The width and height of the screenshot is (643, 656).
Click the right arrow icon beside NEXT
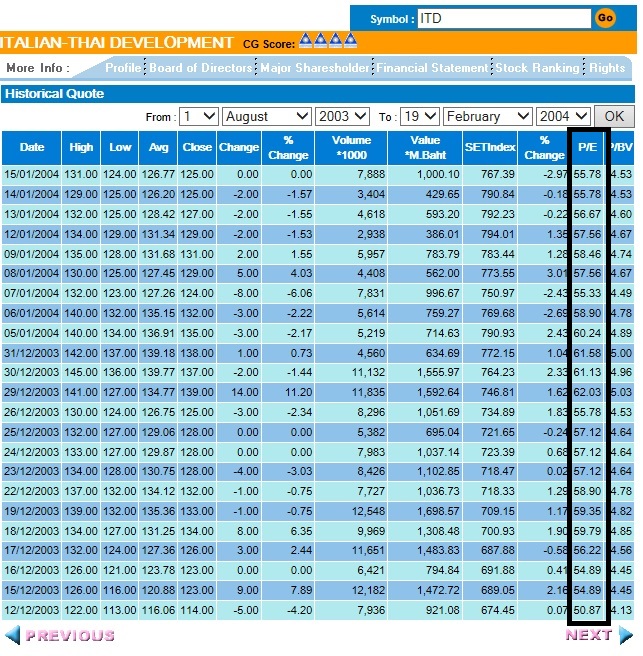[x=626, y=635]
